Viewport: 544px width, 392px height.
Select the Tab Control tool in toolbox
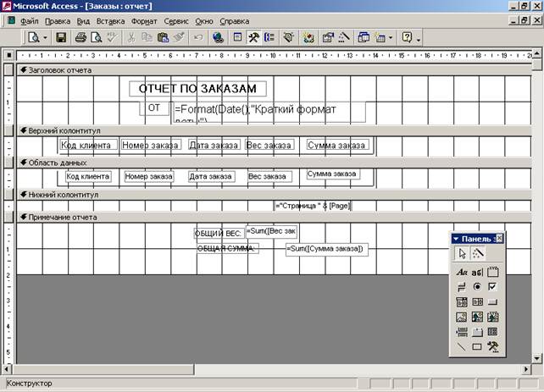(477, 332)
